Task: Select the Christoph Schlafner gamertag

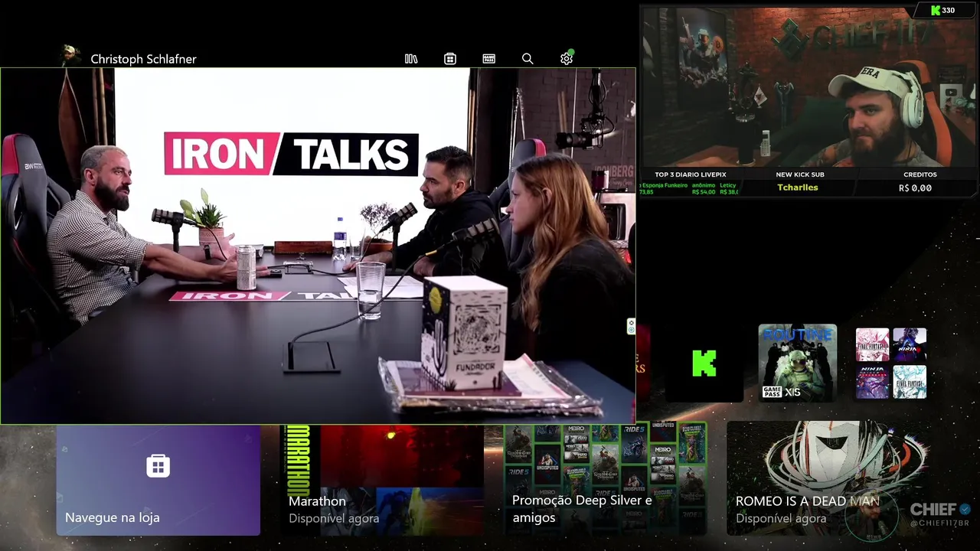Action: click(143, 59)
